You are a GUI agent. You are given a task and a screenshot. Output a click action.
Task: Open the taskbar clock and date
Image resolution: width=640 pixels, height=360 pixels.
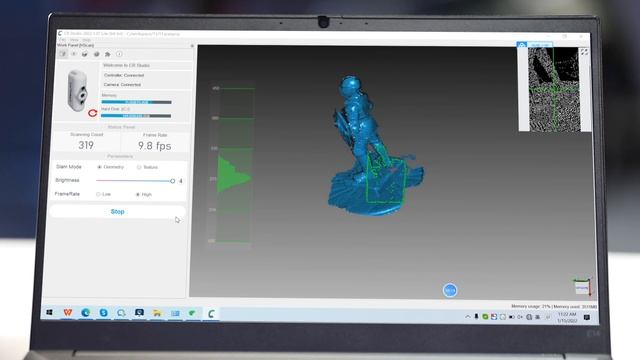(x=567, y=318)
